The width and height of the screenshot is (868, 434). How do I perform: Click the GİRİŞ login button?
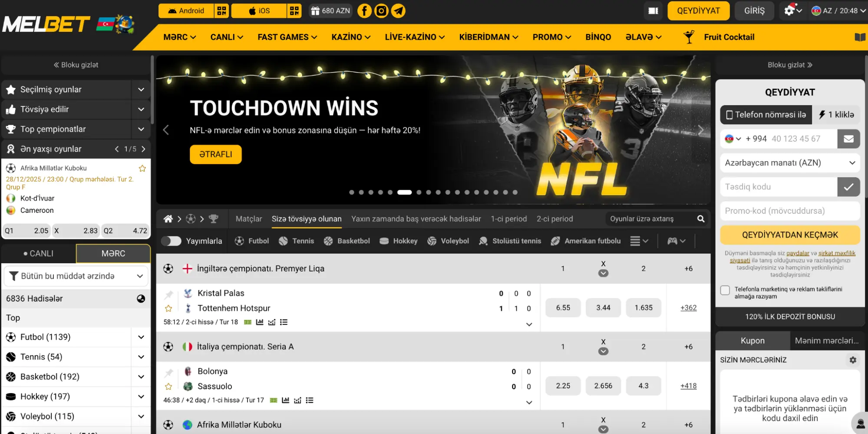pyautogui.click(x=754, y=11)
